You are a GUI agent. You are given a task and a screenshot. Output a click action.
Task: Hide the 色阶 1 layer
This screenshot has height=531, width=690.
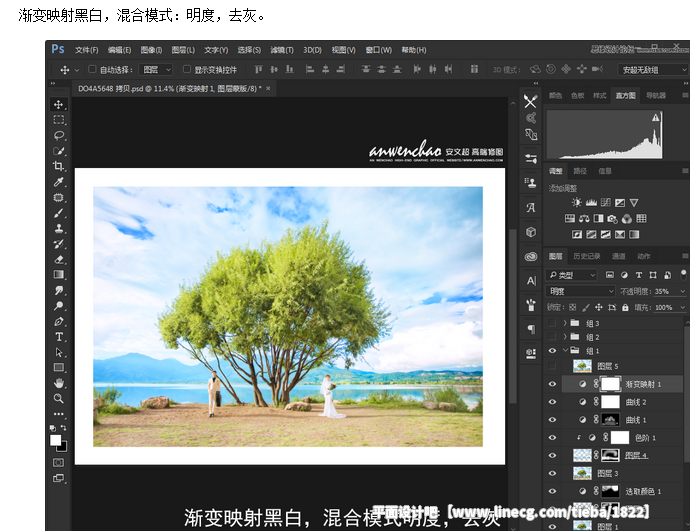552,438
